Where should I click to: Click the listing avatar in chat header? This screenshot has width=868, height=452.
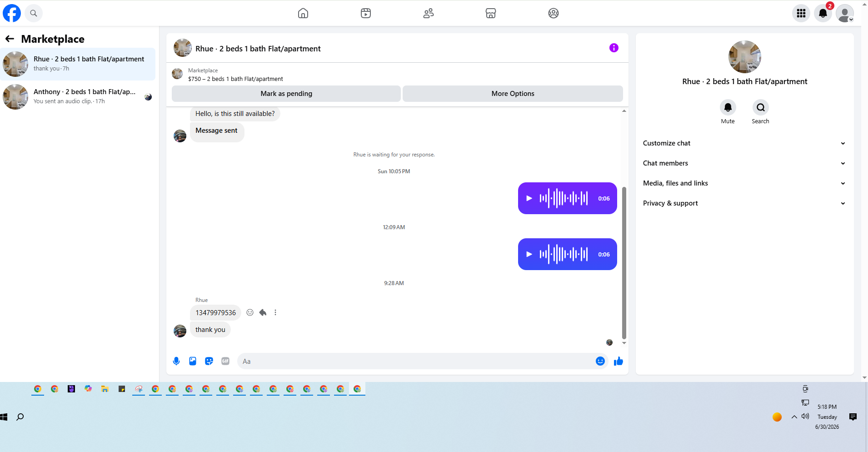(x=183, y=48)
